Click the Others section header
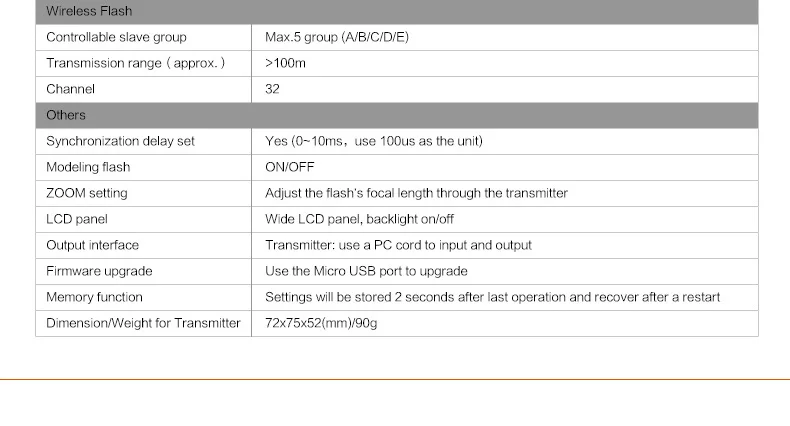 coord(66,115)
